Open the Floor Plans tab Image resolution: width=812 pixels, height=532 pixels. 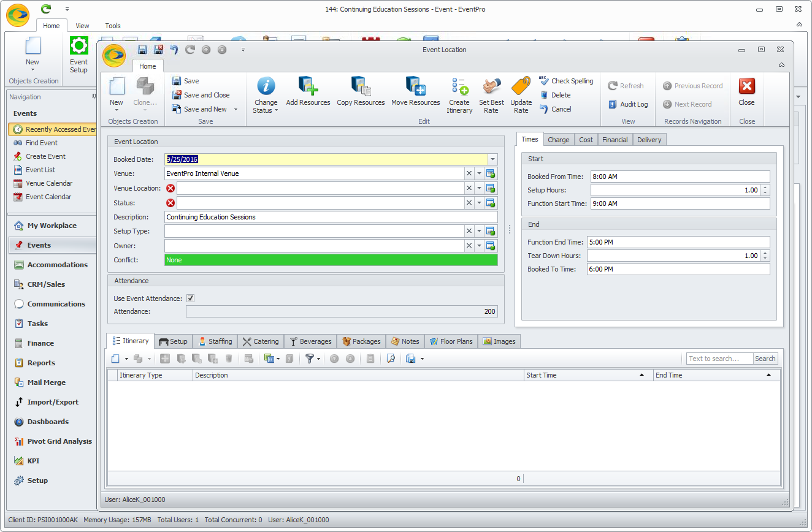(x=451, y=341)
